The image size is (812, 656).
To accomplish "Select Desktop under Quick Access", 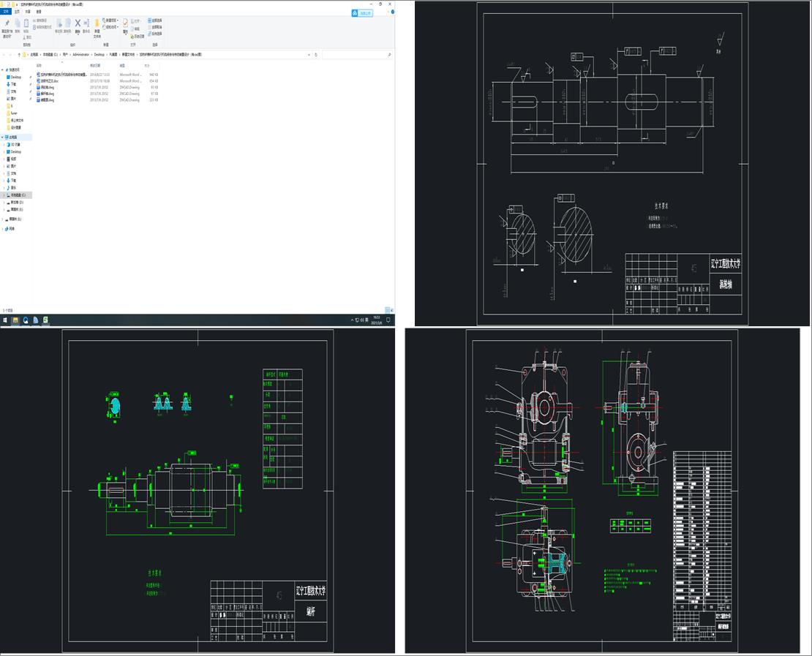I will click(x=15, y=77).
